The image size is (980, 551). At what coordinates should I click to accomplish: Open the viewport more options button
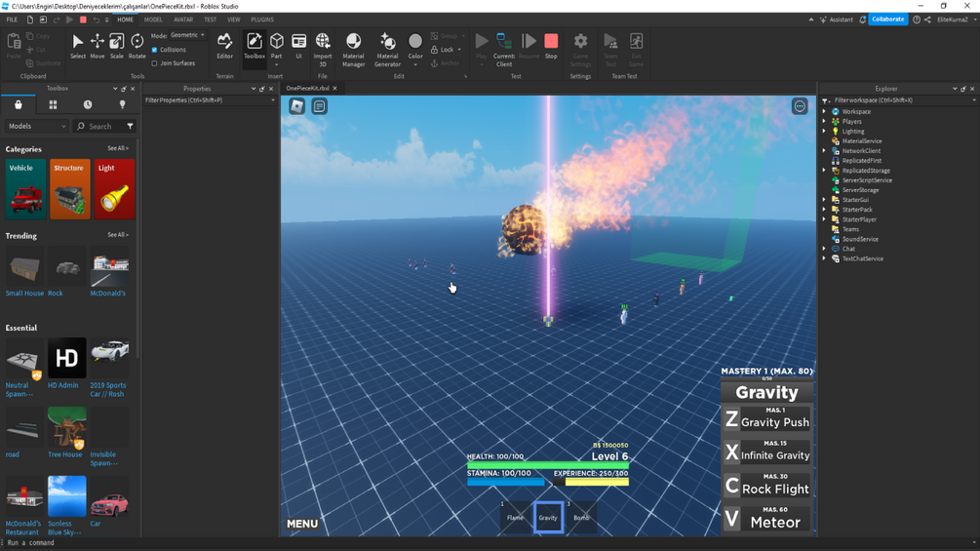(x=800, y=106)
